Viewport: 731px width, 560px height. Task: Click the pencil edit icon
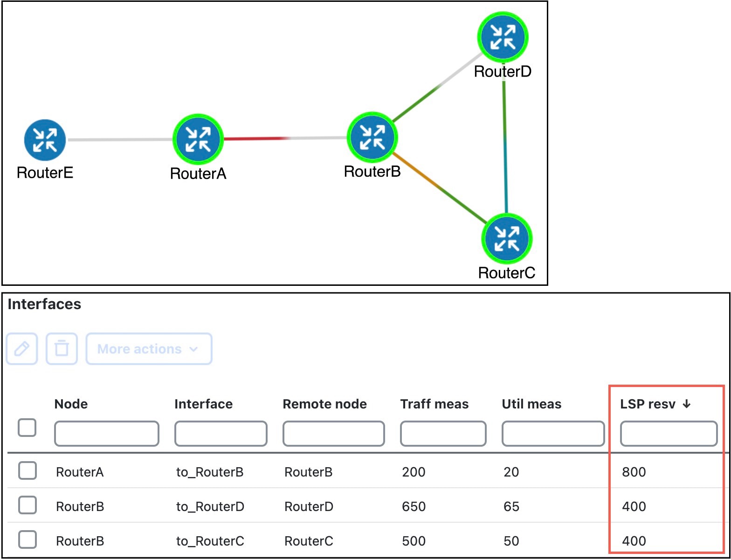point(22,349)
